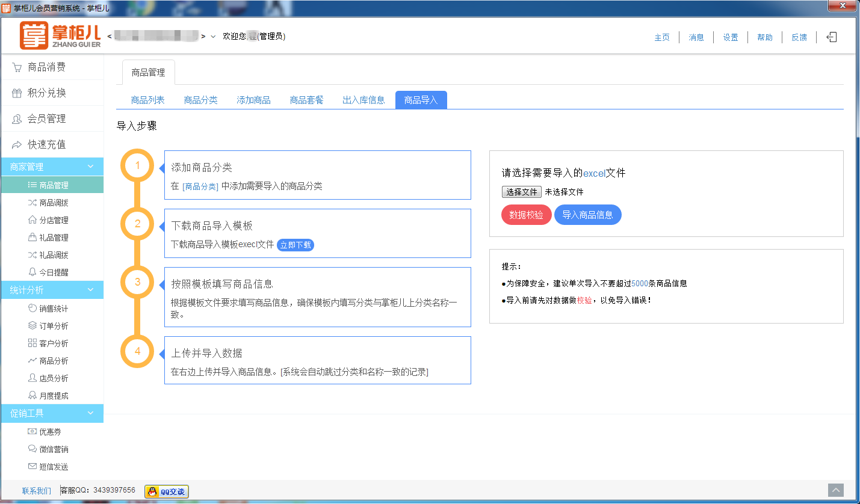Click the 上传并导入数据 step title
The image size is (860, 504).
click(206, 353)
